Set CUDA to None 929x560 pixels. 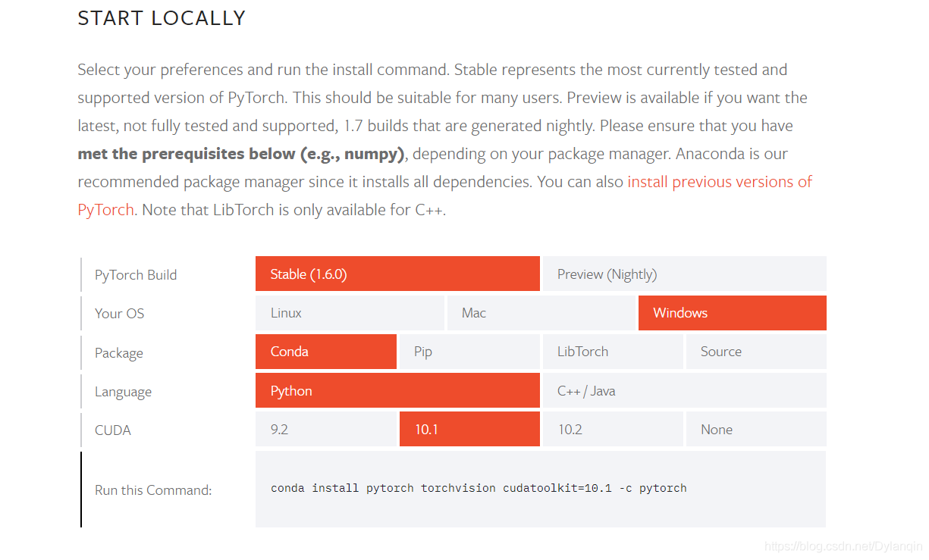[x=755, y=430]
